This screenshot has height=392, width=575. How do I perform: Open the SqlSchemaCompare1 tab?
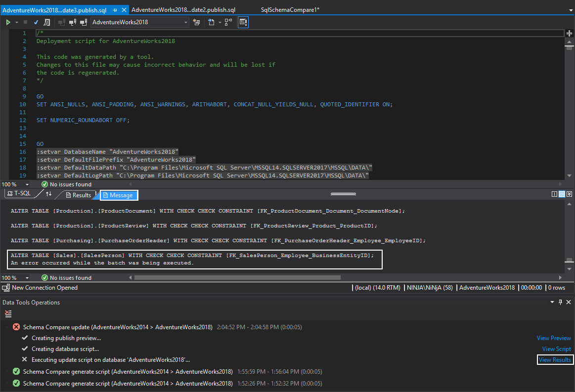pyautogui.click(x=290, y=10)
